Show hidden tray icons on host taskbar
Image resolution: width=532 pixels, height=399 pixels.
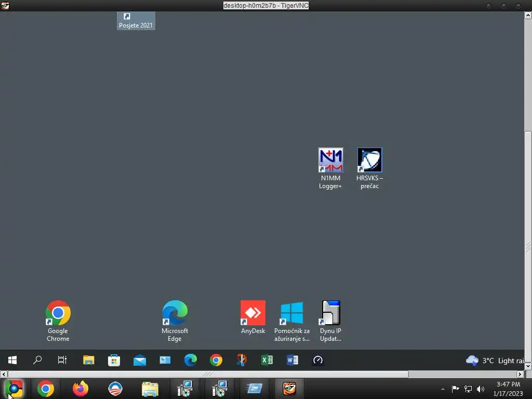(x=443, y=389)
